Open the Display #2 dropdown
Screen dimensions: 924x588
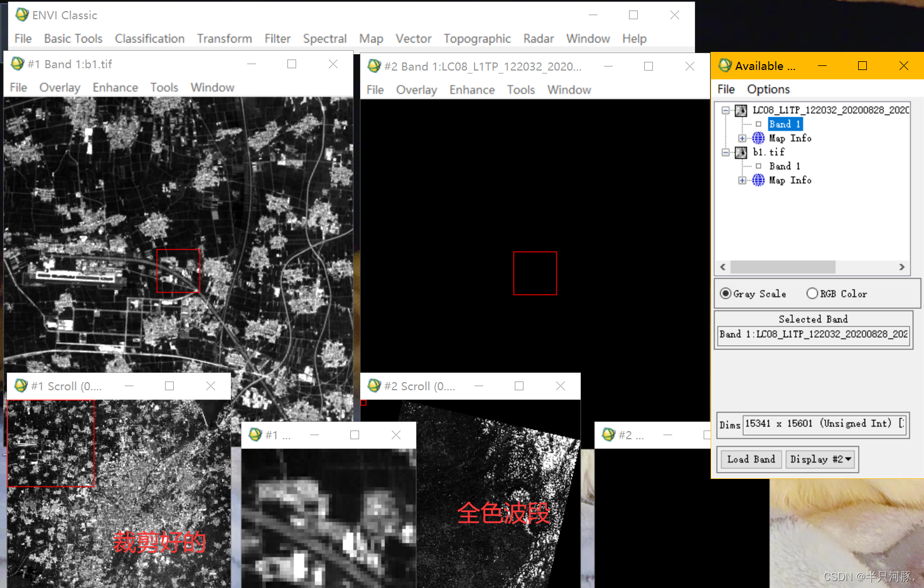[x=821, y=459]
